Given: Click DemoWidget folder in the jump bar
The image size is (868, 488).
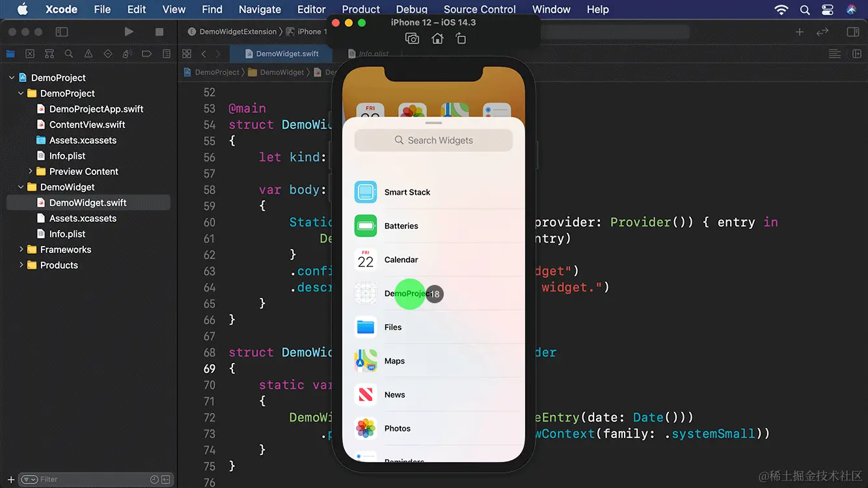Looking at the screenshot, I should click(x=276, y=72).
